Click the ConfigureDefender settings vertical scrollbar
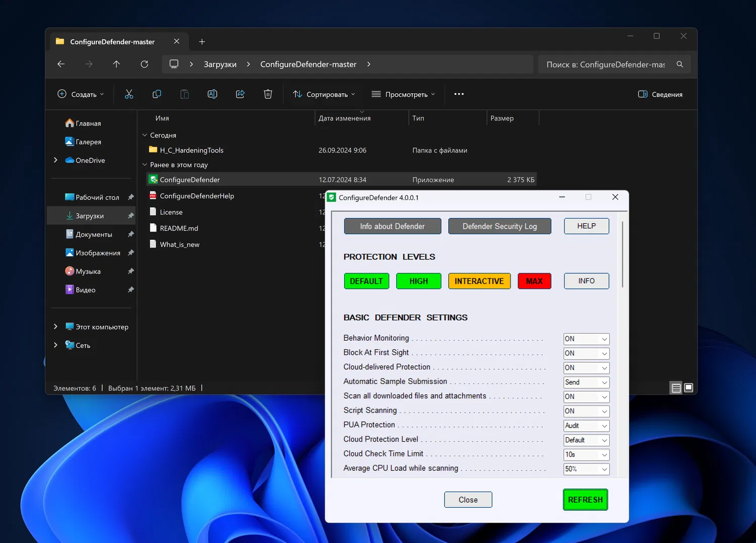756x543 pixels. 622,254
